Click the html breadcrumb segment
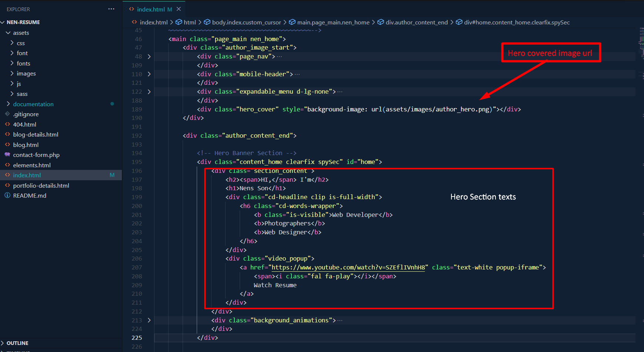The image size is (644, 352). pos(190,22)
